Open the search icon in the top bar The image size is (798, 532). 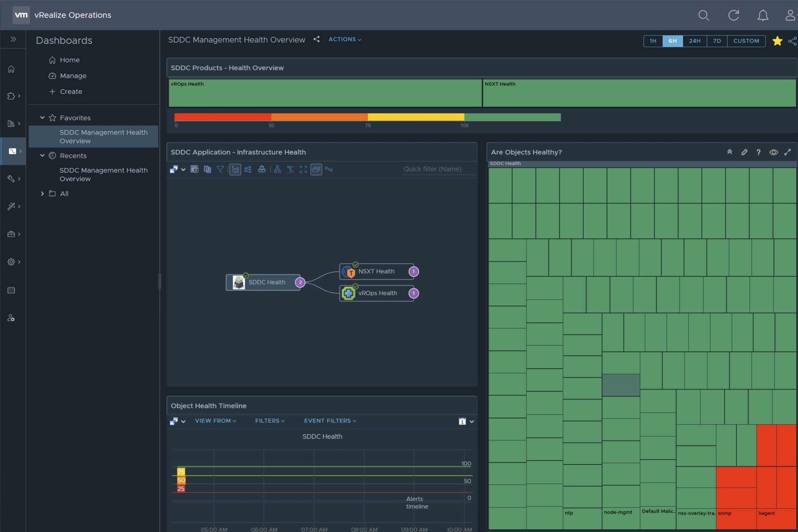(704, 15)
